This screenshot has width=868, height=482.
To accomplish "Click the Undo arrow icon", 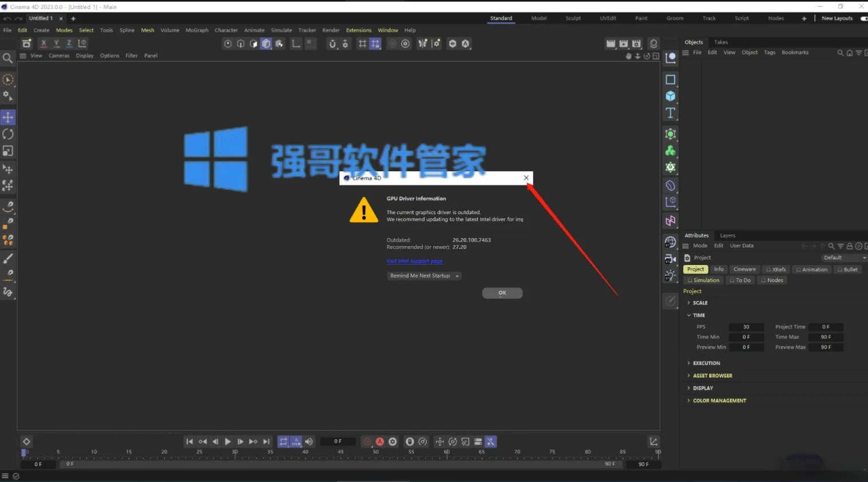I will pyautogui.click(x=6, y=18).
